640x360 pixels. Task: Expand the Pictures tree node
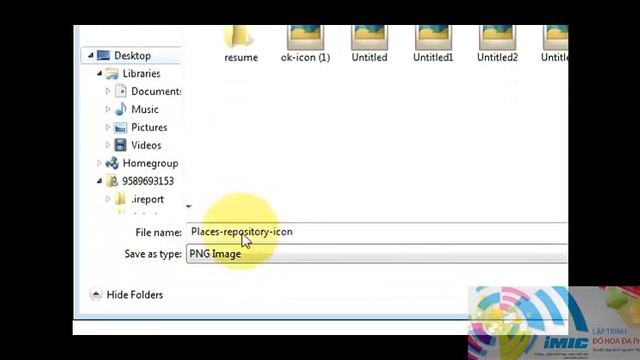coord(108,127)
